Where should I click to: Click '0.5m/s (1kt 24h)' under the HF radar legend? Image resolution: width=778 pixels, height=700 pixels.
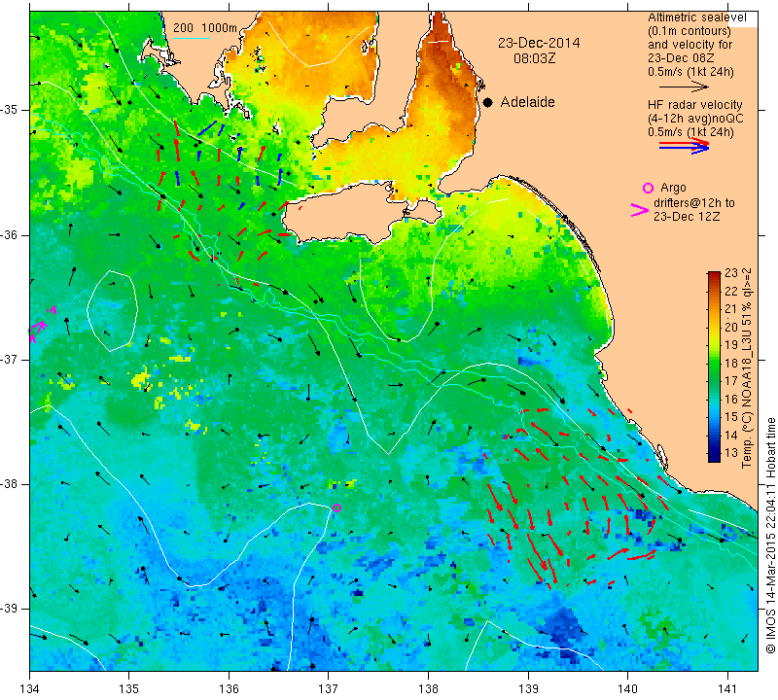(x=690, y=132)
